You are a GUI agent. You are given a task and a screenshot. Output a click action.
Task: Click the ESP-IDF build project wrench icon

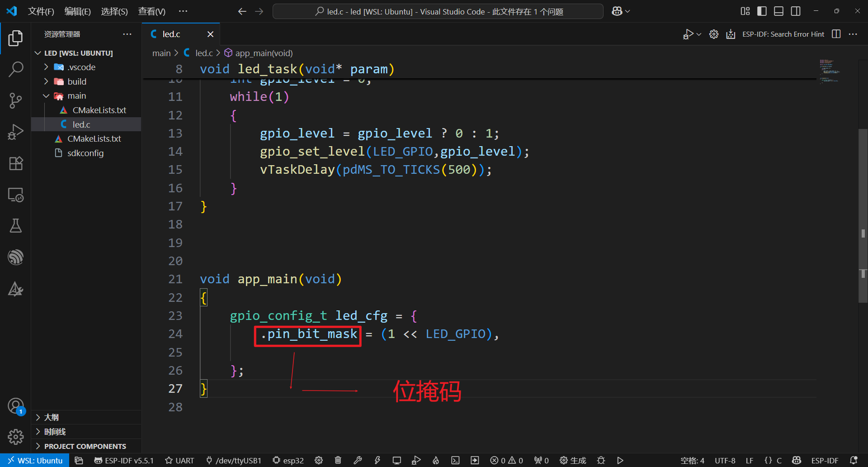pyautogui.click(x=358, y=460)
